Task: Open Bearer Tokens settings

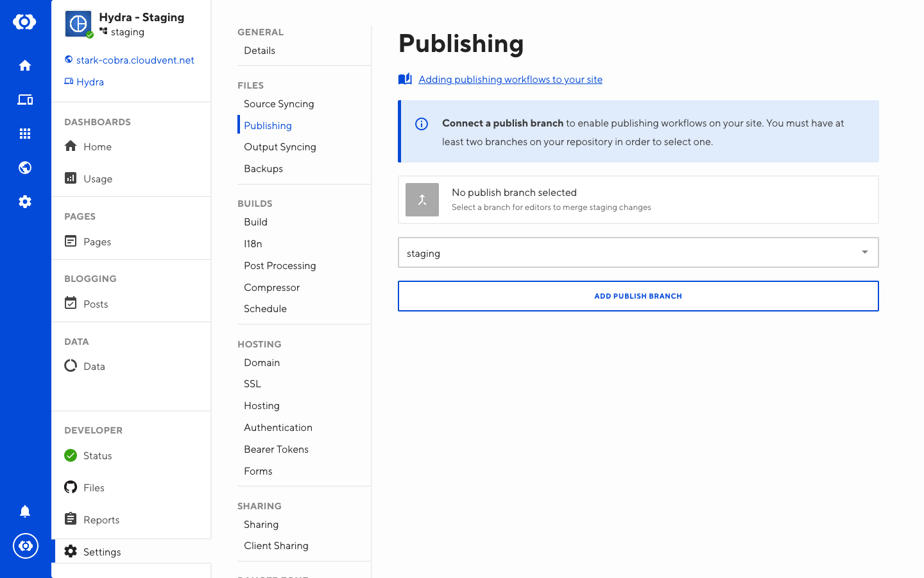Action: coord(276,450)
